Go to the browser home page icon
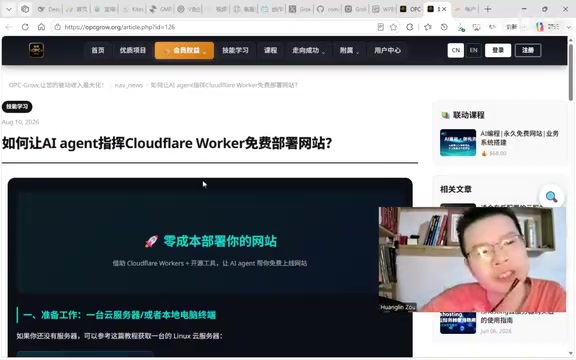 [41, 27]
